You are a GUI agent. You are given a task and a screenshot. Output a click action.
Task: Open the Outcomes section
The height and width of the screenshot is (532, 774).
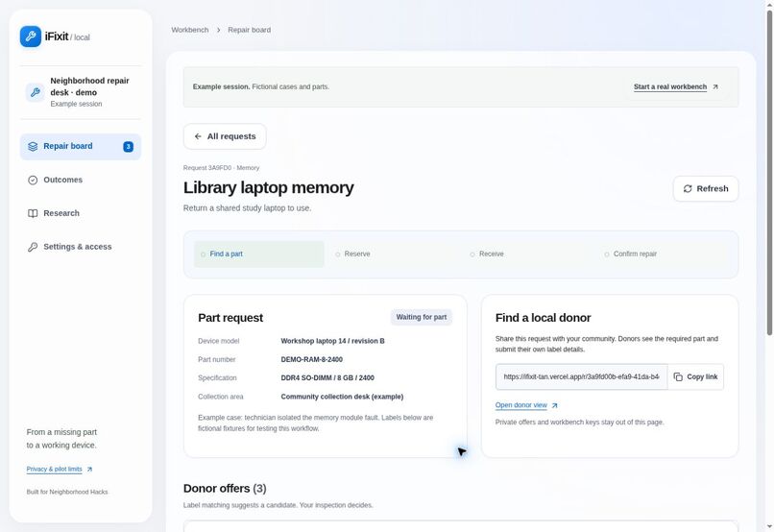pos(81,181)
